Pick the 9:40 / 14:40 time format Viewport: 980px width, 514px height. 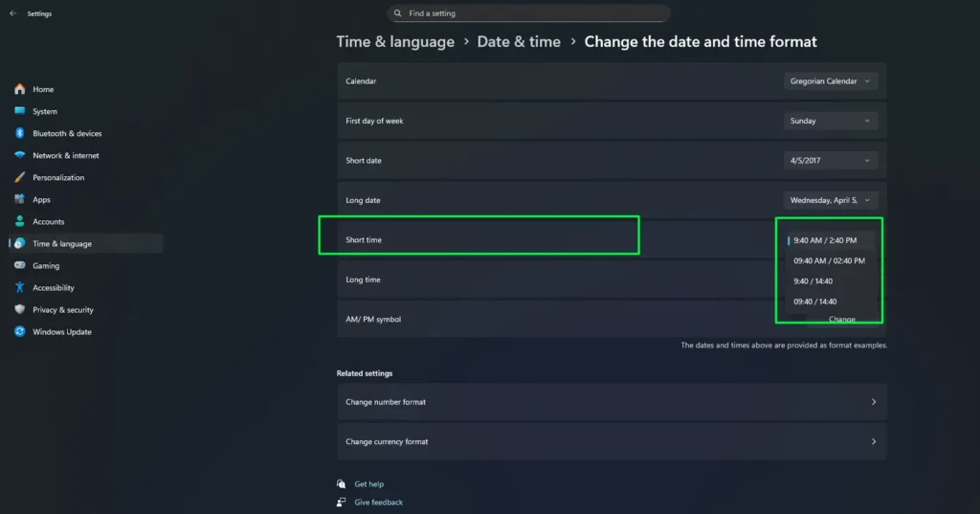point(830,281)
